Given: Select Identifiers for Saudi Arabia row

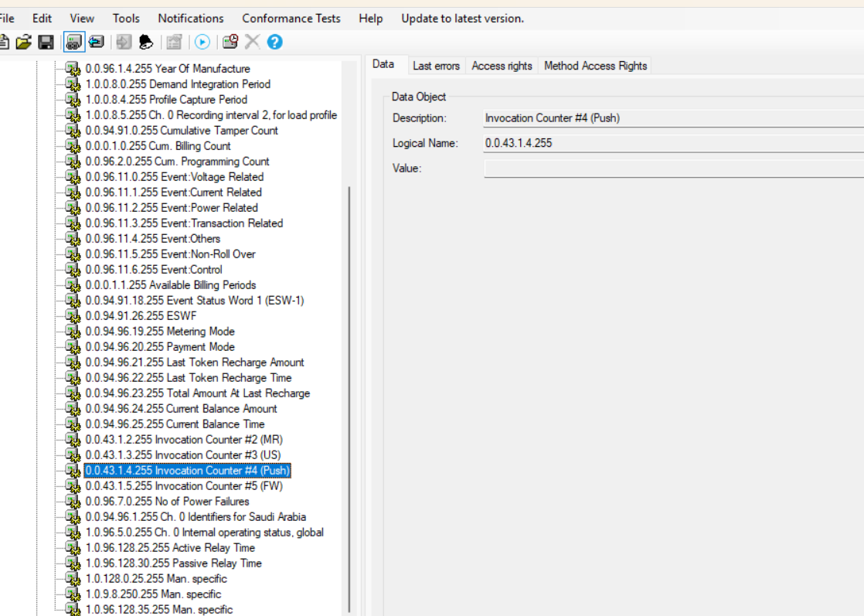Looking at the screenshot, I should pyautogui.click(x=196, y=517).
